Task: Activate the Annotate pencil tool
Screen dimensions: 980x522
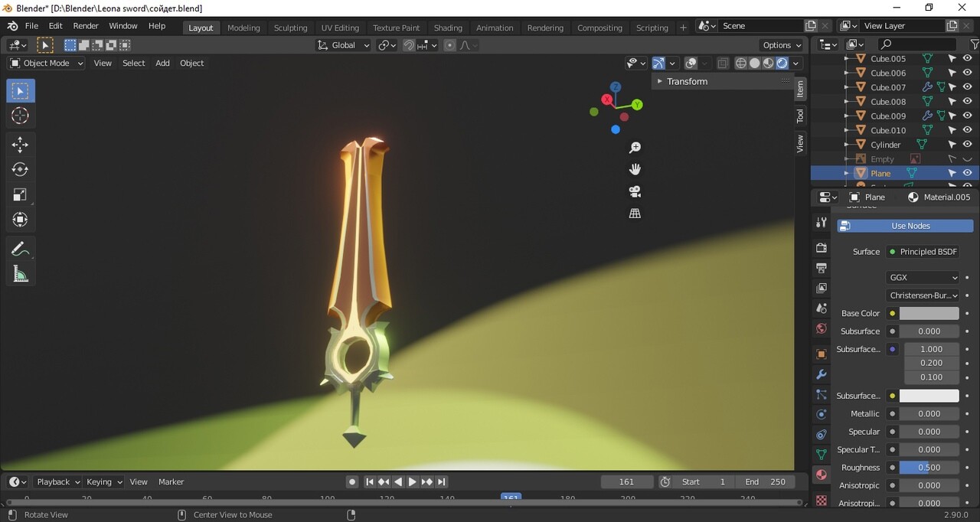Action: (x=21, y=249)
